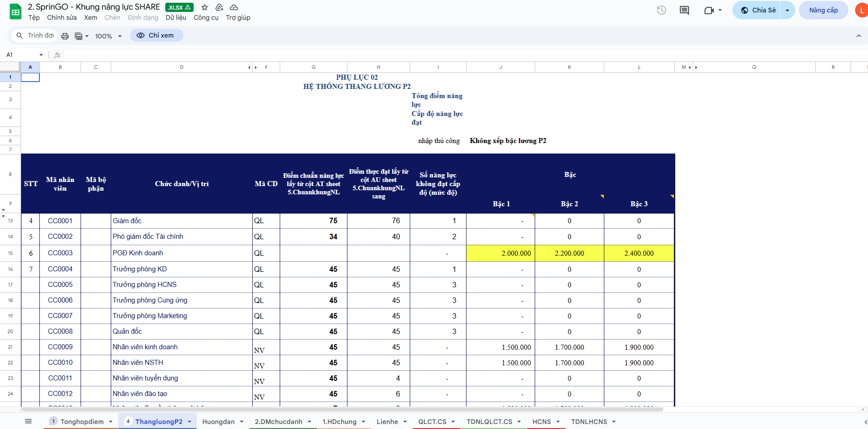The image size is (868, 429).
Task: Switch to the Tonghopdiem sheet tab
Action: click(82, 422)
